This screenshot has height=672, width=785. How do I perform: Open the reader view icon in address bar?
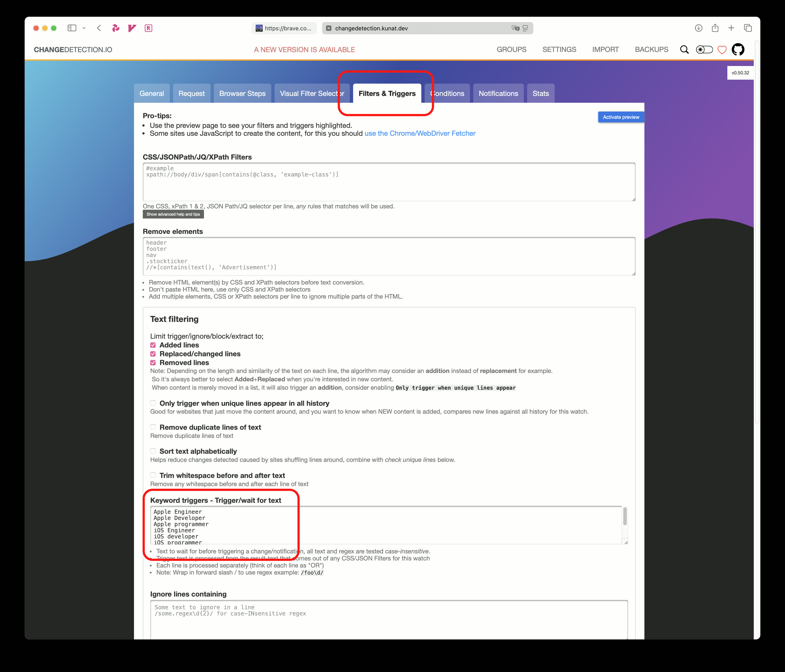coord(525,28)
